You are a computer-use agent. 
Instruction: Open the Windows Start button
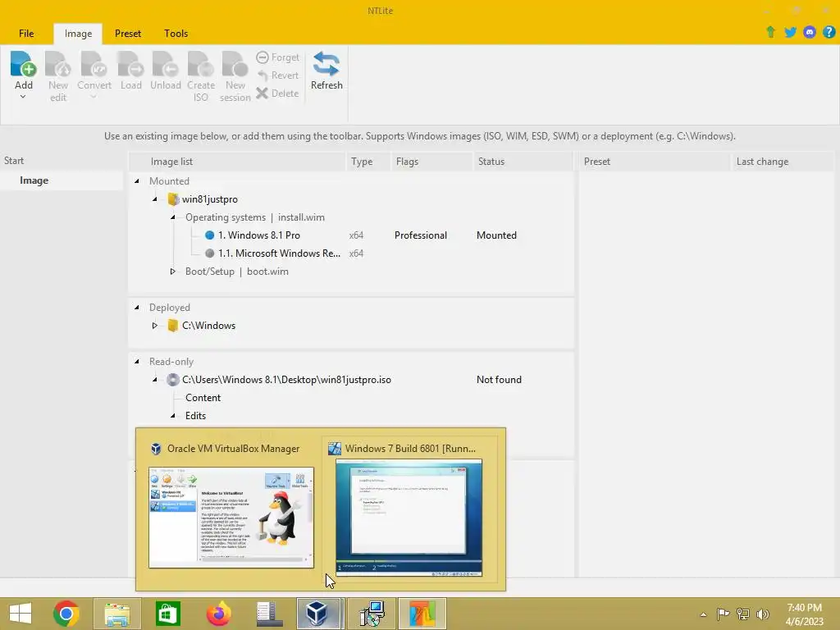coord(21,614)
